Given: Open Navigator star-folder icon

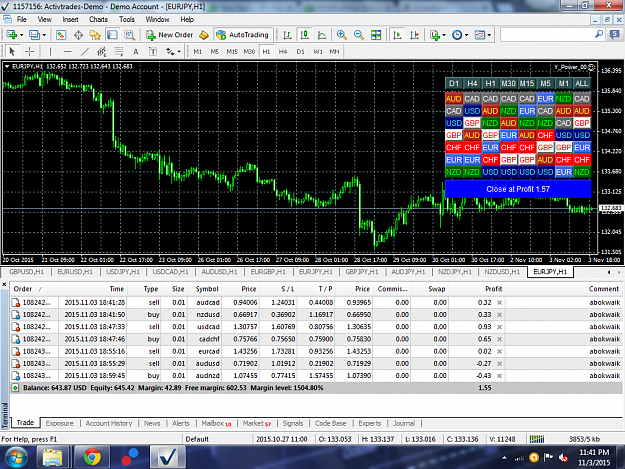Looking at the screenshot, I should [95, 35].
